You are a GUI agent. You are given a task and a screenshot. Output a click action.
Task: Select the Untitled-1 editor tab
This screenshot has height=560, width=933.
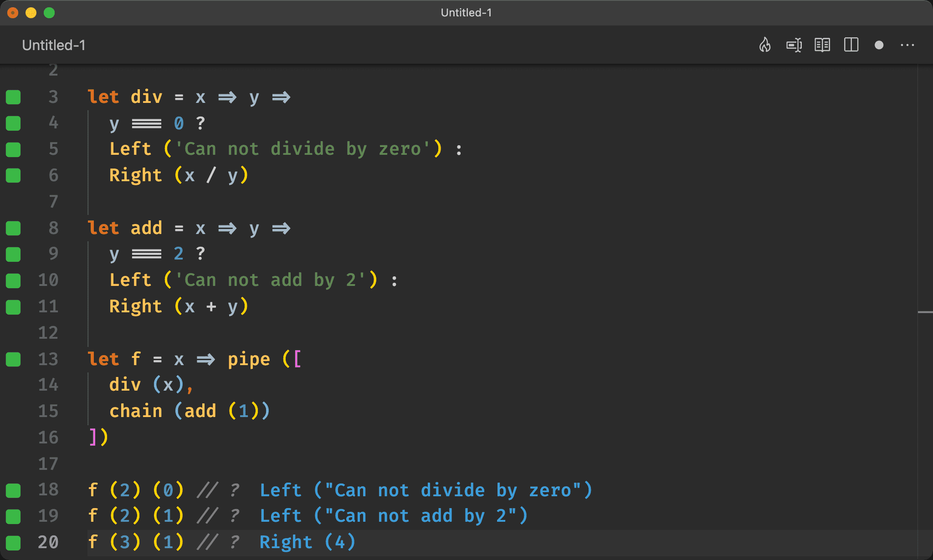54,45
